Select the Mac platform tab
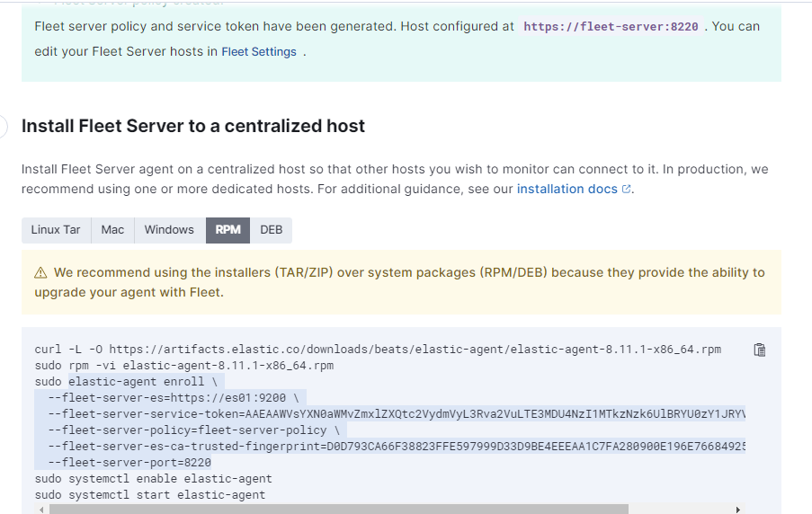Screen dimensions: 812x514 point(112,230)
